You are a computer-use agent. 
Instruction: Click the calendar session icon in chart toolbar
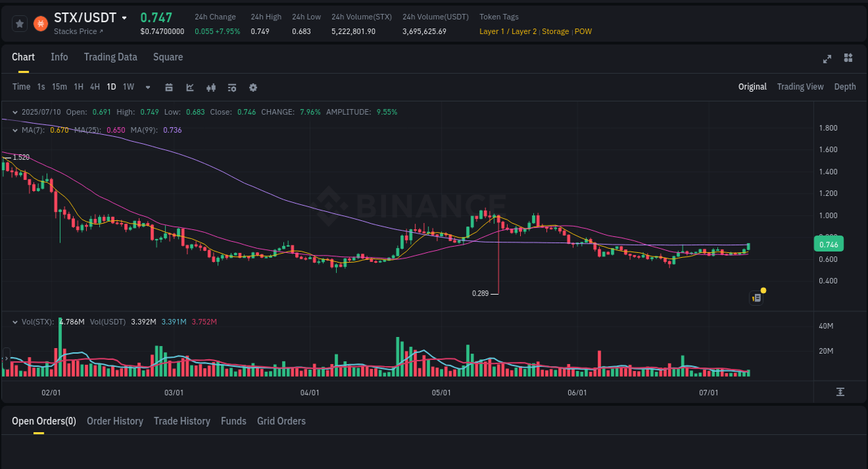169,88
